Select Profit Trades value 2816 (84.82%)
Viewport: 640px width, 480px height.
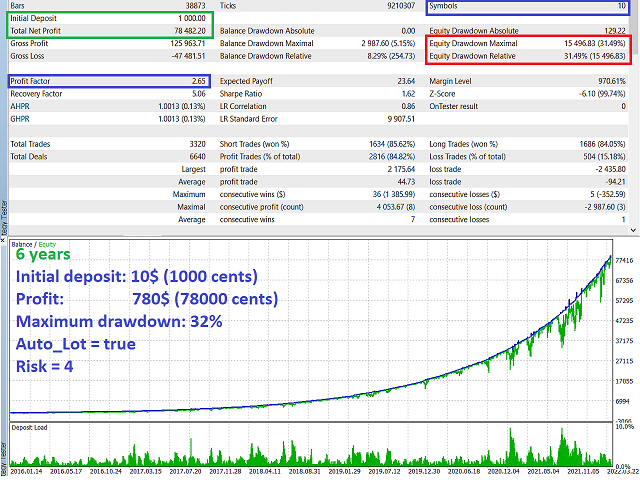[x=392, y=157]
